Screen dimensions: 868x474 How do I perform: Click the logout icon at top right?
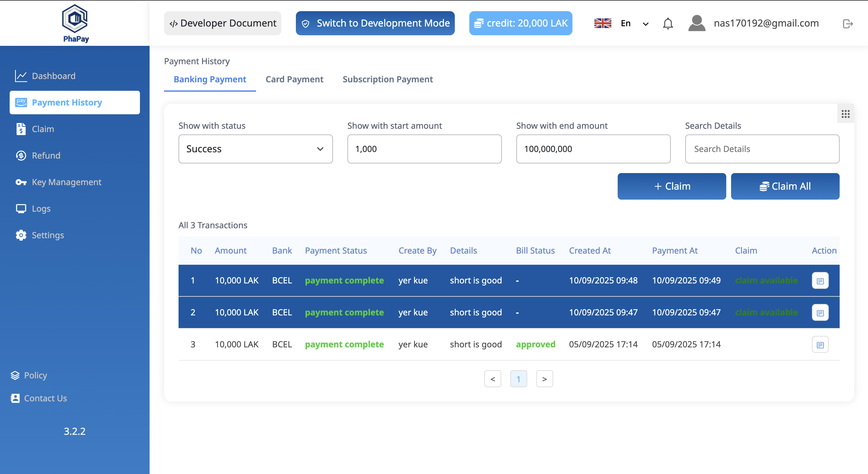click(x=847, y=24)
